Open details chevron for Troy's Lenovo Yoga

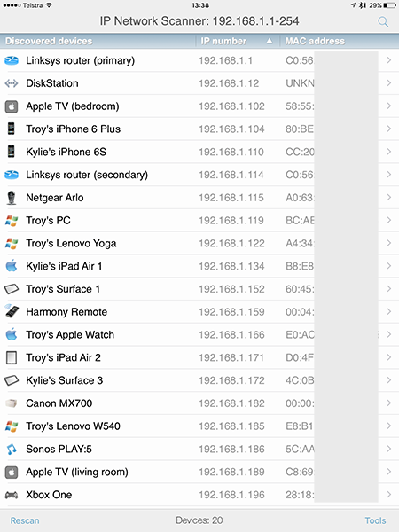click(389, 243)
